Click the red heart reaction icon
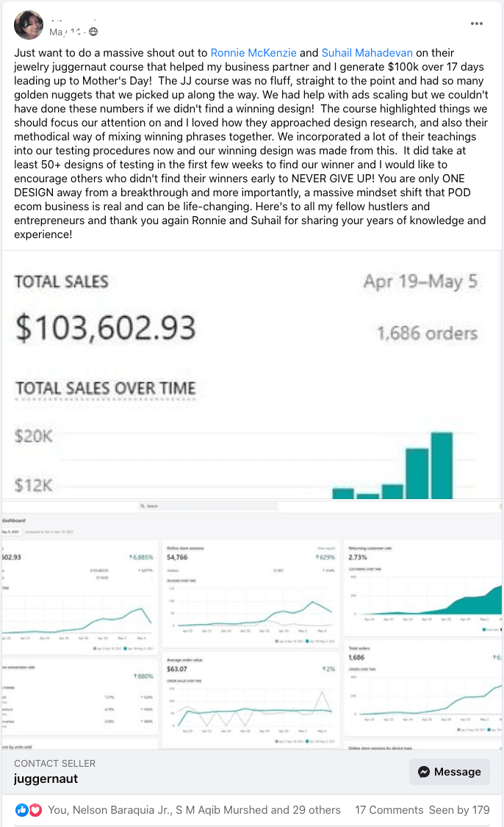This screenshot has height=827, width=504. (x=34, y=810)
